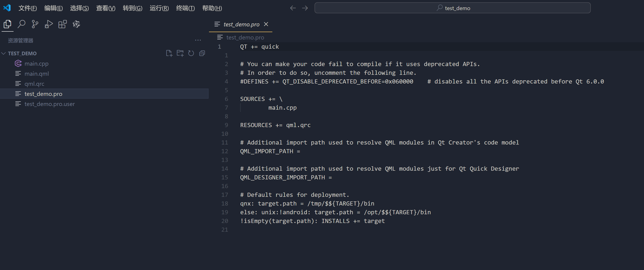Click the breadcrumb file icon beside test_demo.pro

click(220, 37)
